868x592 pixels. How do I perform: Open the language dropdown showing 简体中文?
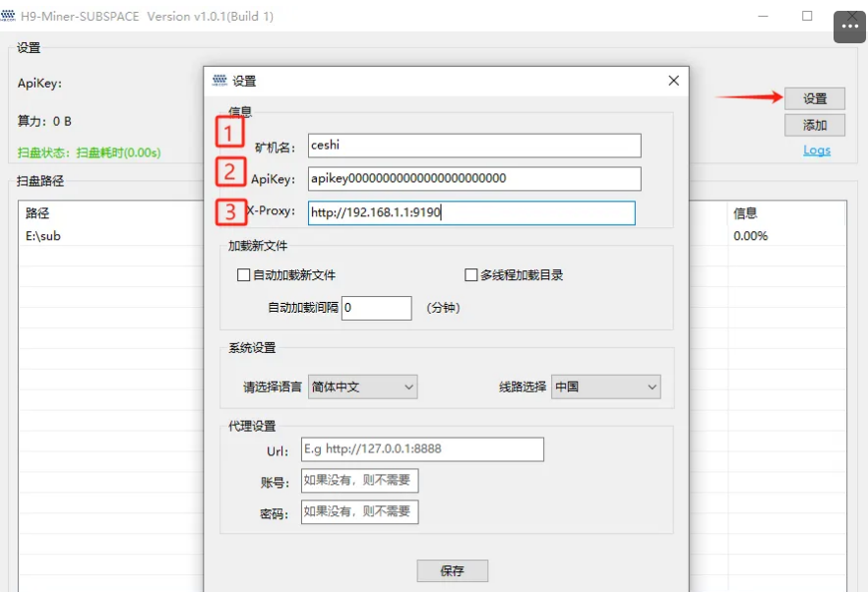click(362, 386)
